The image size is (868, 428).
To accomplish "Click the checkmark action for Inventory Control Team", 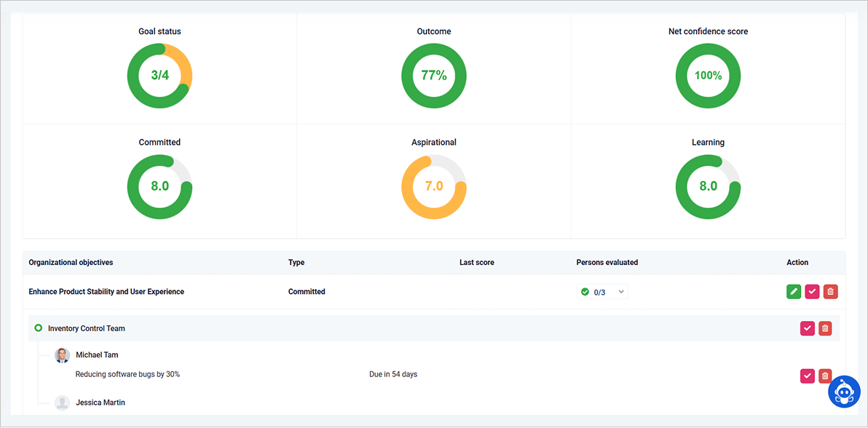I will 807,328.
